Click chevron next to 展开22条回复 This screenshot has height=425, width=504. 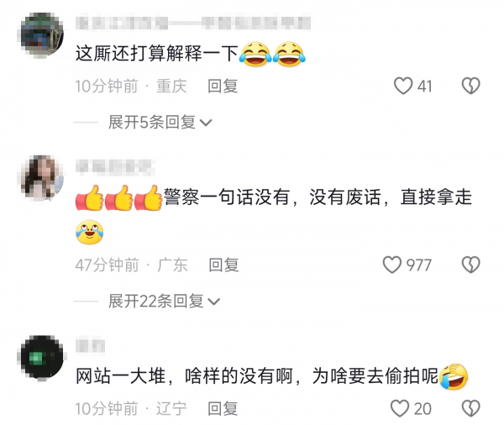(x=213, y=302)
